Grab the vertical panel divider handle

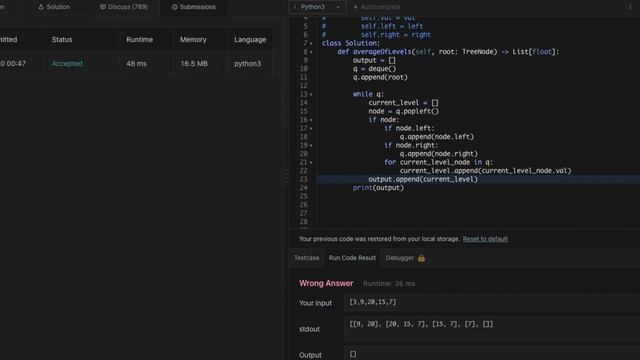point(286,176)
